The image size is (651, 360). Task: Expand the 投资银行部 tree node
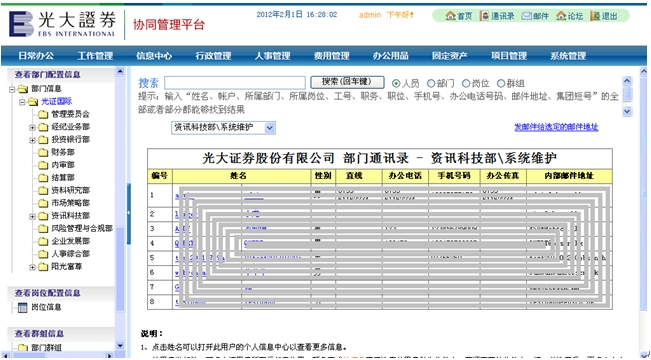(32, 140)
